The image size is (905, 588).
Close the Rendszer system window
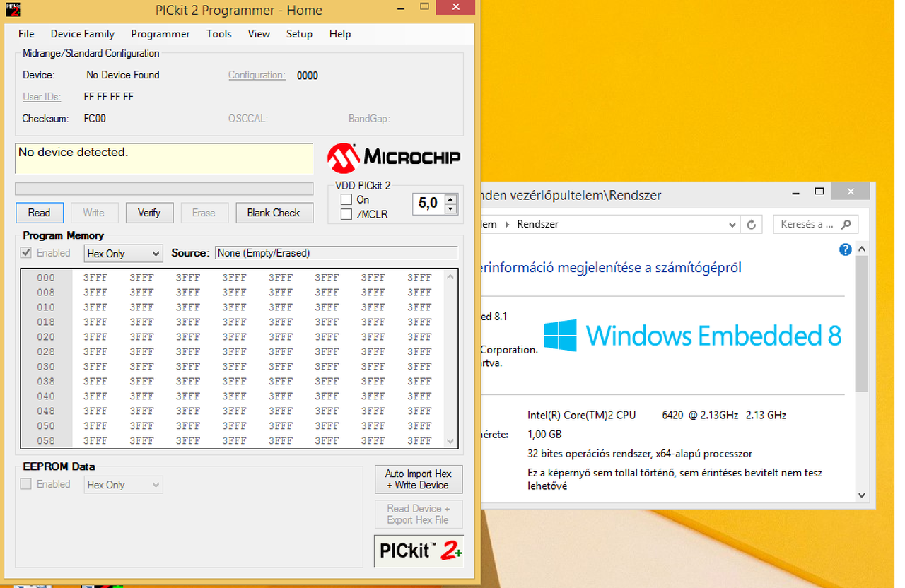click(850, 192)
